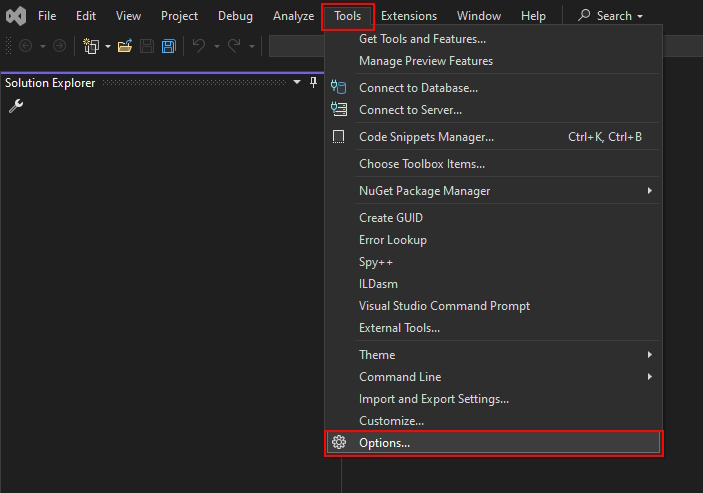Click the Open File folder icon
The height and width of the screenshot is (493, 703).
(125, 46)
